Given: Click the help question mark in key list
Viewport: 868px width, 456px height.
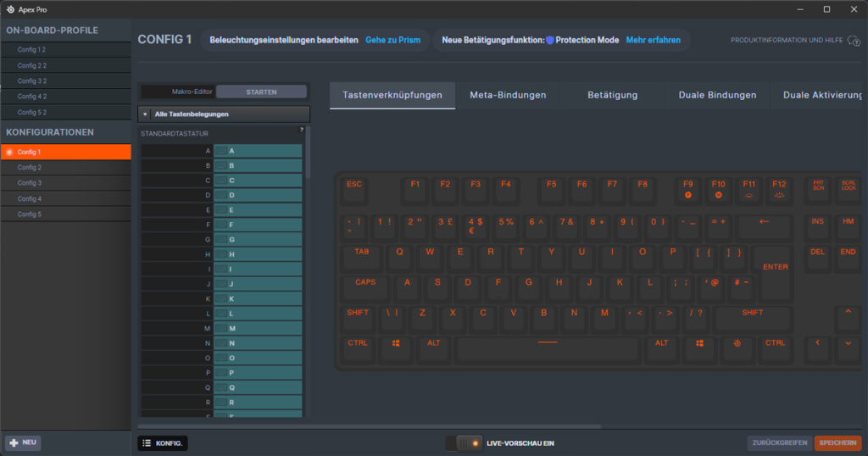Looking at the screenshot, I should (x=302, y=130).
